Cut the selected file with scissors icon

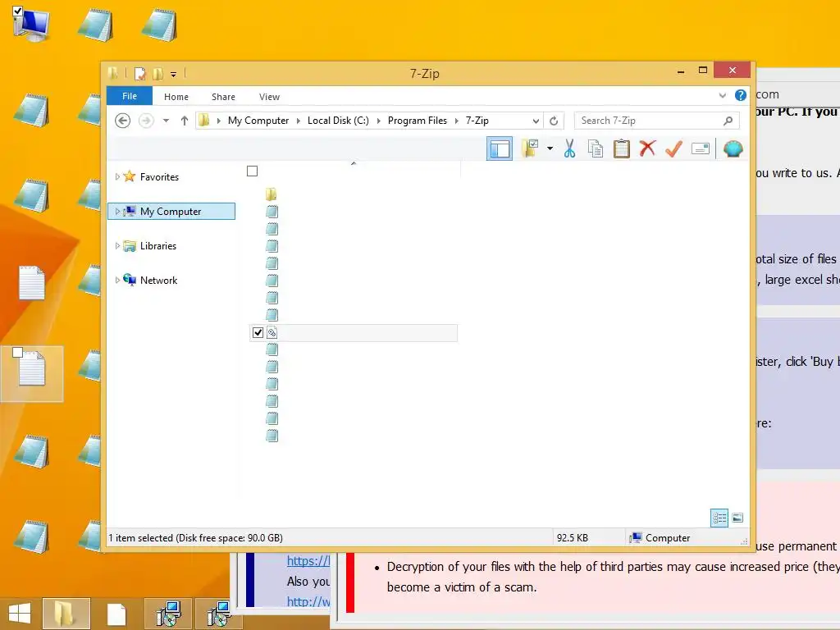coord(569,149)
